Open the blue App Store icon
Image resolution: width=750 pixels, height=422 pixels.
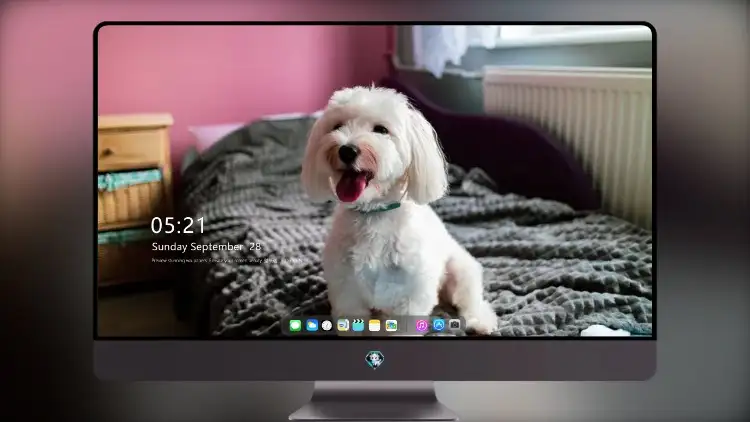click(439, 325)
